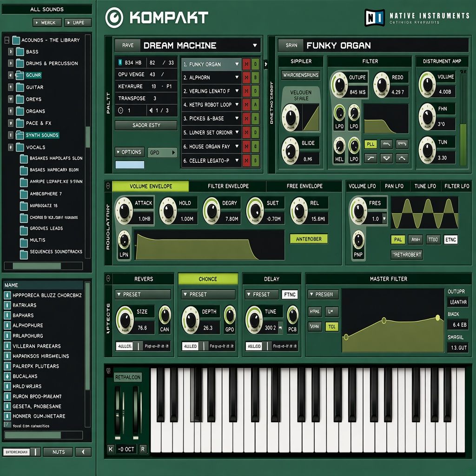Click circle icon left of Revers header
Screen dimensions: 476x476
108,278
